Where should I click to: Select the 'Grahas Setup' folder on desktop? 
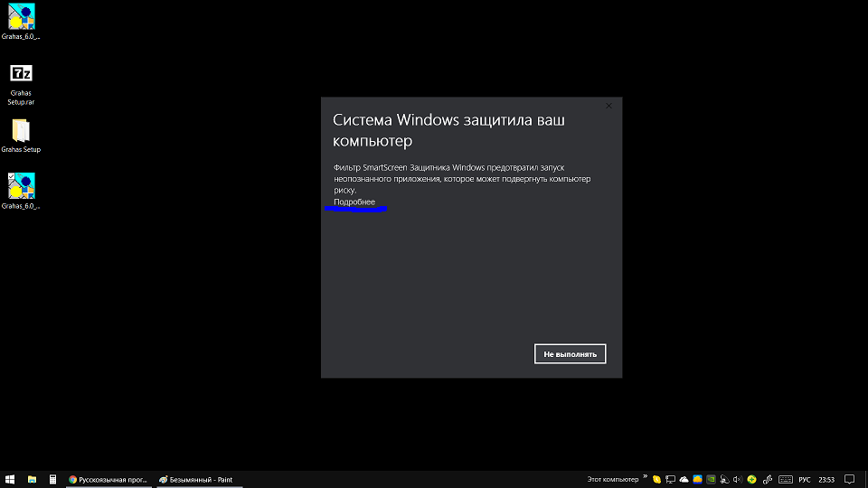point(21,136)
